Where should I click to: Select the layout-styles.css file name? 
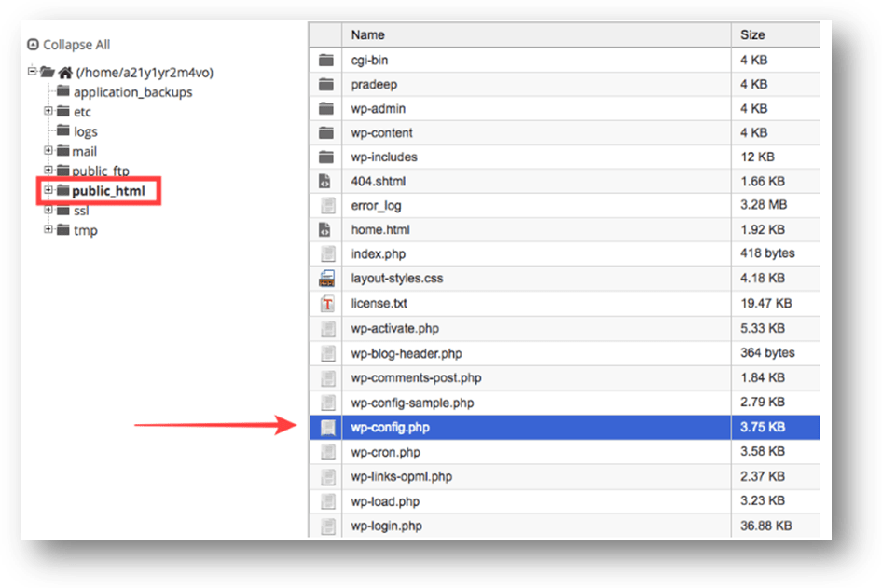point(397,279)
